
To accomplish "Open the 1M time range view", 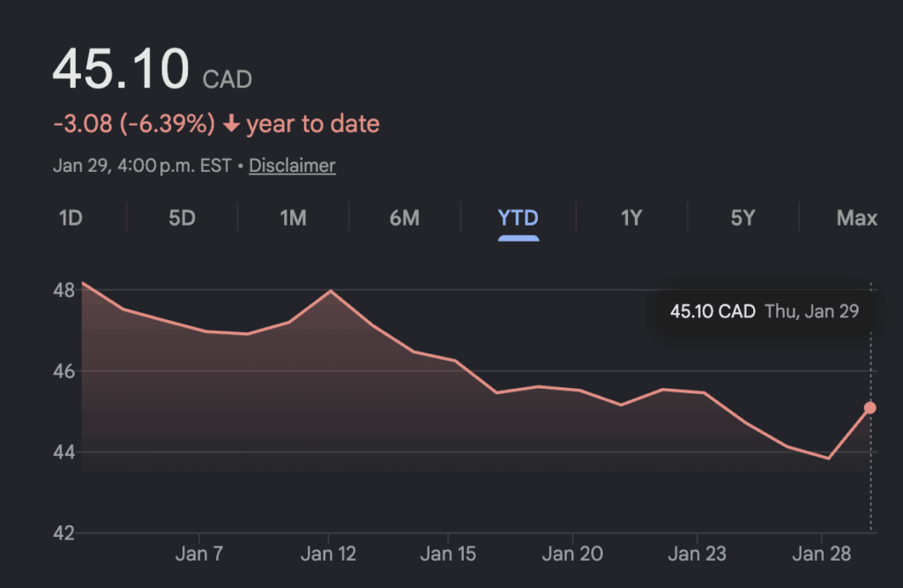I will click(293, 218).
